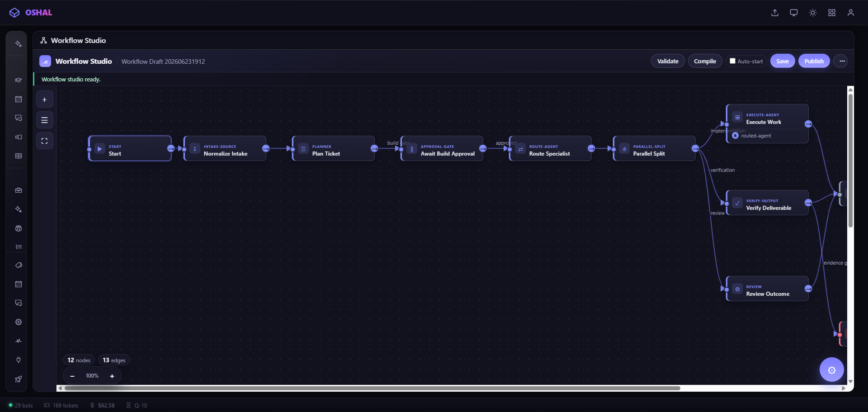Click the zoom out minus button
Viewport: 868px width, 412px height.
[x=72, y=376]
